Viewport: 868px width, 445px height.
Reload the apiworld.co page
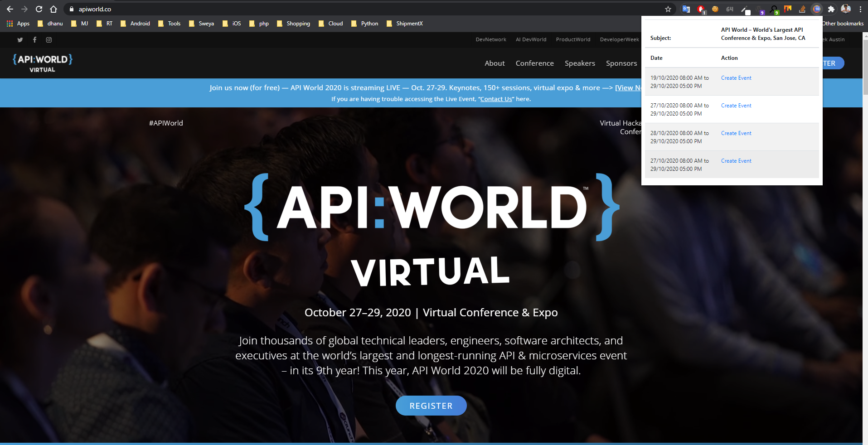pos(39,9)
